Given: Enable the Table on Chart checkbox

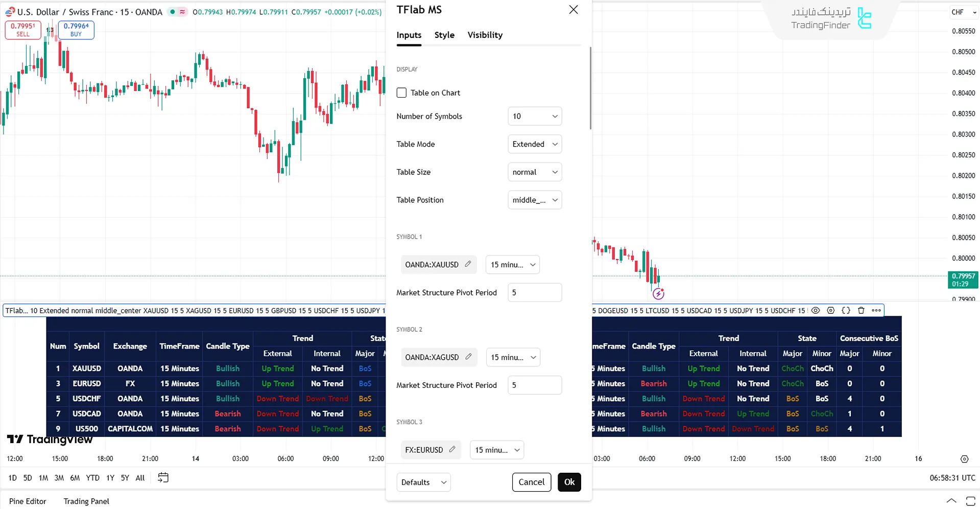Looking at the screenshot, I should [x=401, y=92].
